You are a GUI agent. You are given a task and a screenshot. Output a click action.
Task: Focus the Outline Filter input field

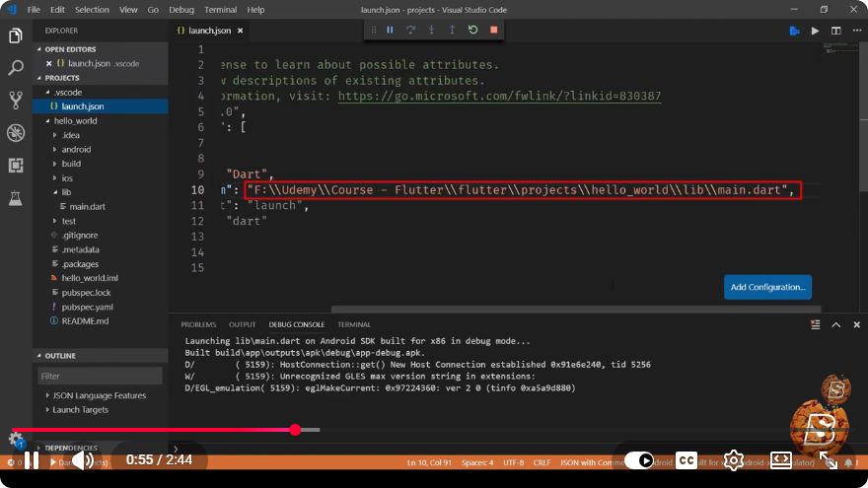101,376
